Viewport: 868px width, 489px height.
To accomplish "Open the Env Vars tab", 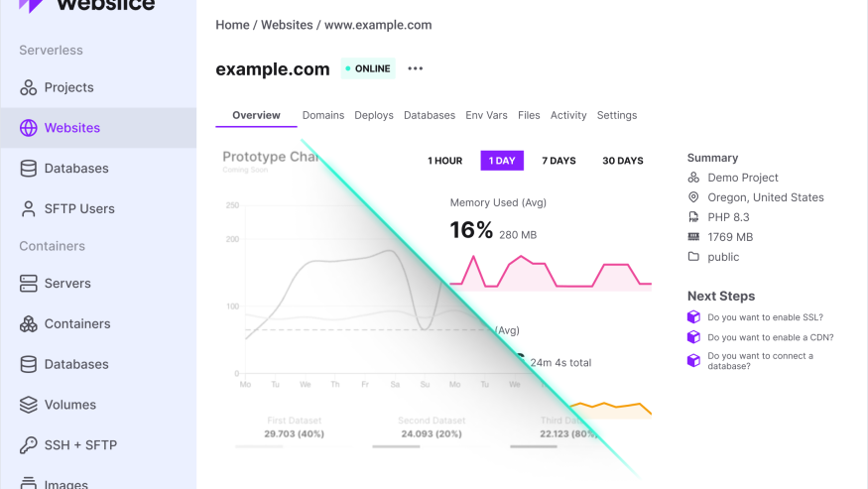I will pyautogui.click(x=486, y=115).
